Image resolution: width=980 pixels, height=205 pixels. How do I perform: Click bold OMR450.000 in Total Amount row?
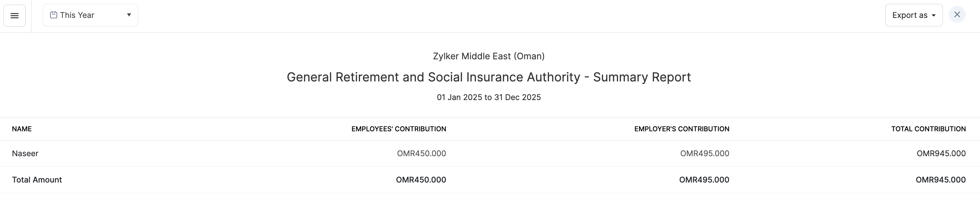[421, 179]
